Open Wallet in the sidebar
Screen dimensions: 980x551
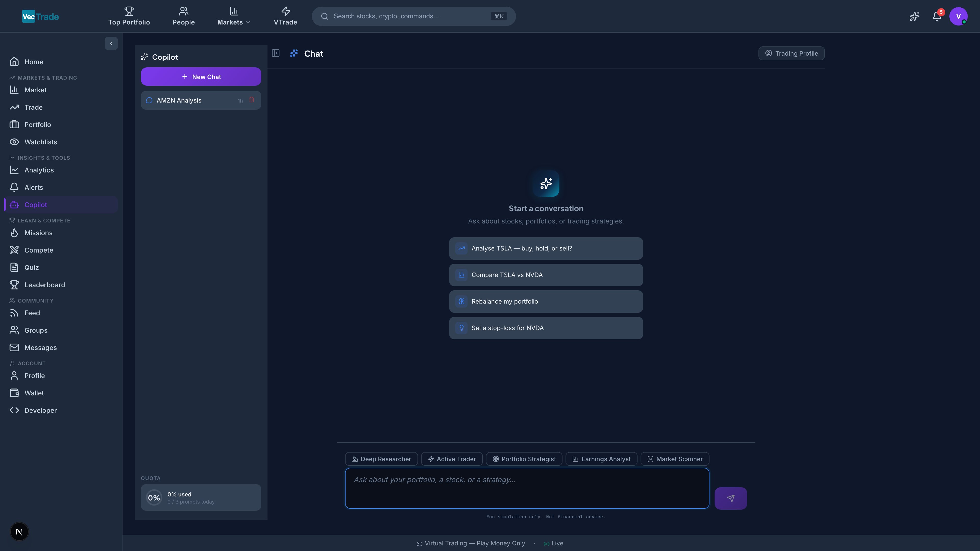point(61,393)
